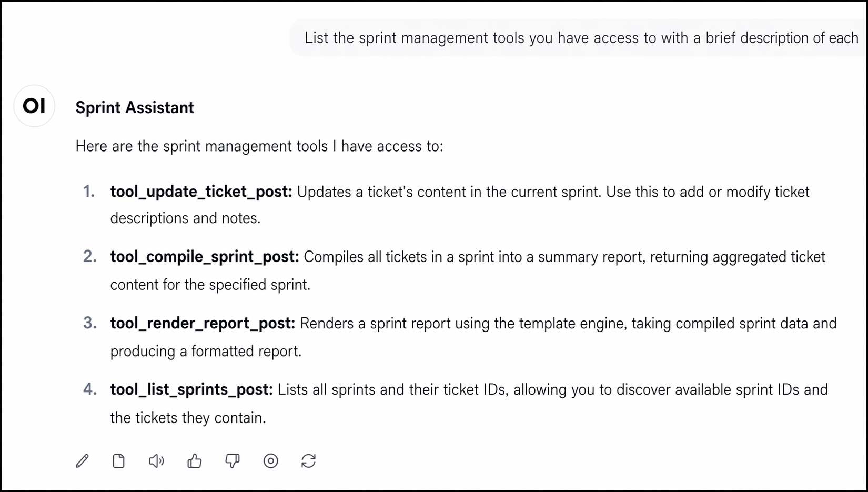Screen dimensions: 868x492
Task: Click the bold tool_render_report_post name
Action: [x=203, y=323]
